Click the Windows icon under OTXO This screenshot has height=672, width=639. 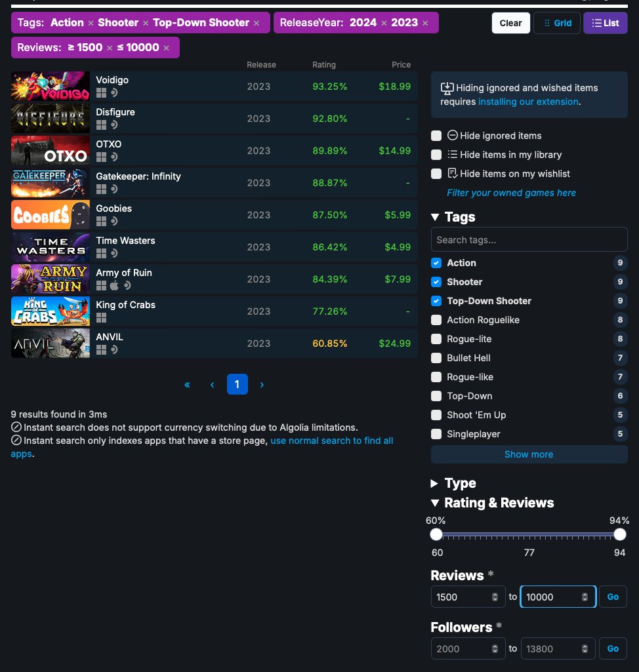click(101, 157)
